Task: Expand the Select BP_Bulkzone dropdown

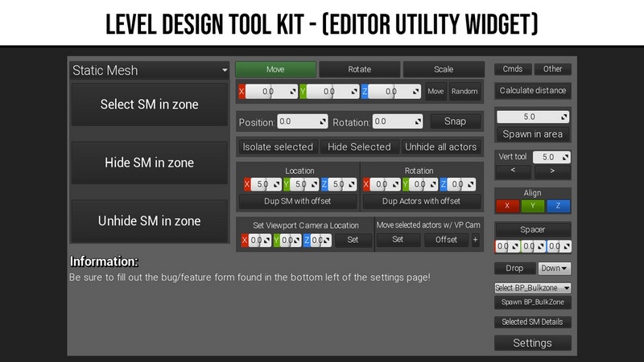Action: pos(532,287)
